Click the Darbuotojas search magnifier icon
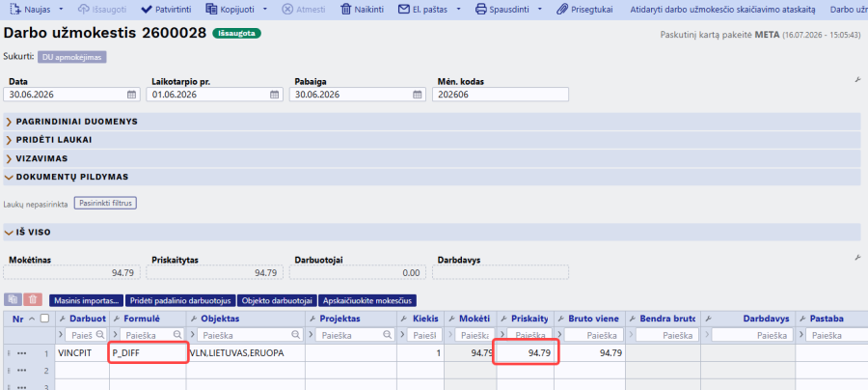868x390 pixels. click(x=100, y=335)
